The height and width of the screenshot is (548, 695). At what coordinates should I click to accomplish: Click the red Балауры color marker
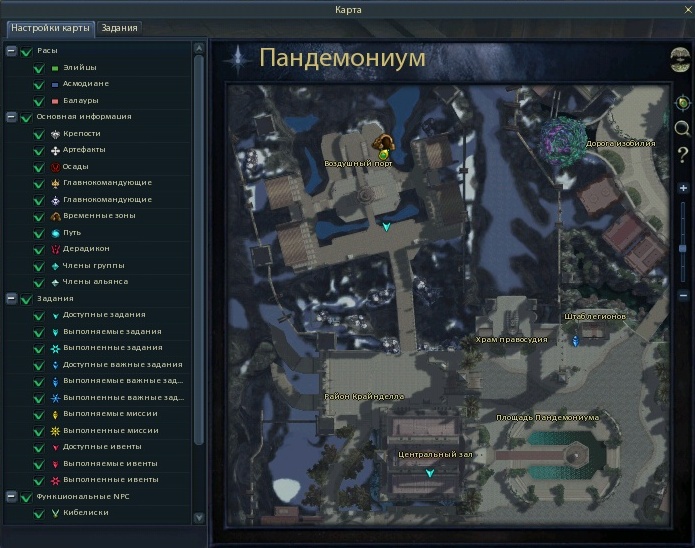[55, 101]
